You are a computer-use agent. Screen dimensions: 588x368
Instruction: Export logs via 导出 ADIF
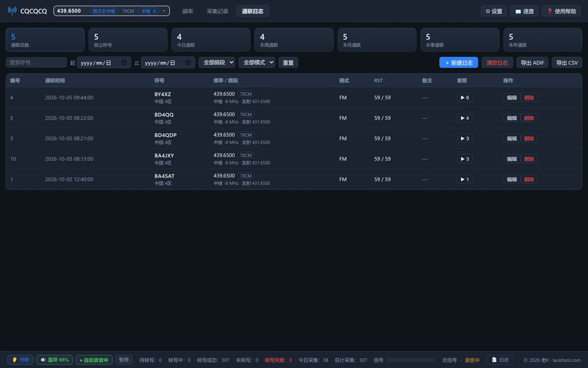(x=532, y=63)
